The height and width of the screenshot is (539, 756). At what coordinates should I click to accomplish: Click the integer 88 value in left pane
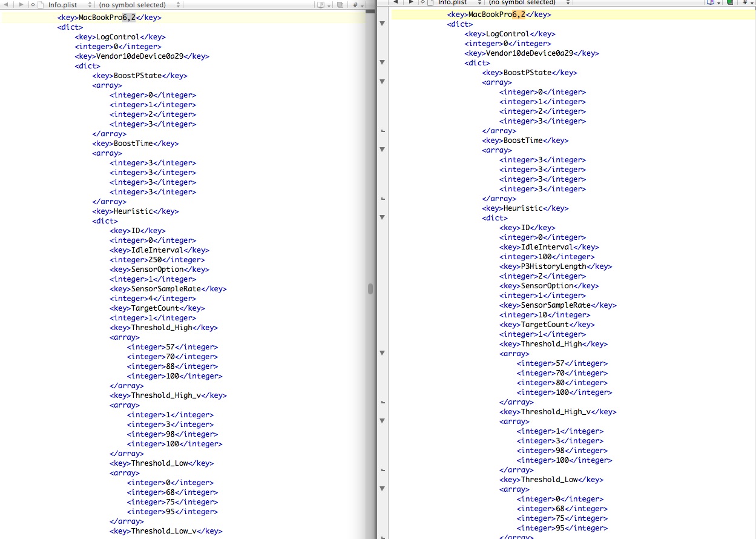[x=173, y=366]
